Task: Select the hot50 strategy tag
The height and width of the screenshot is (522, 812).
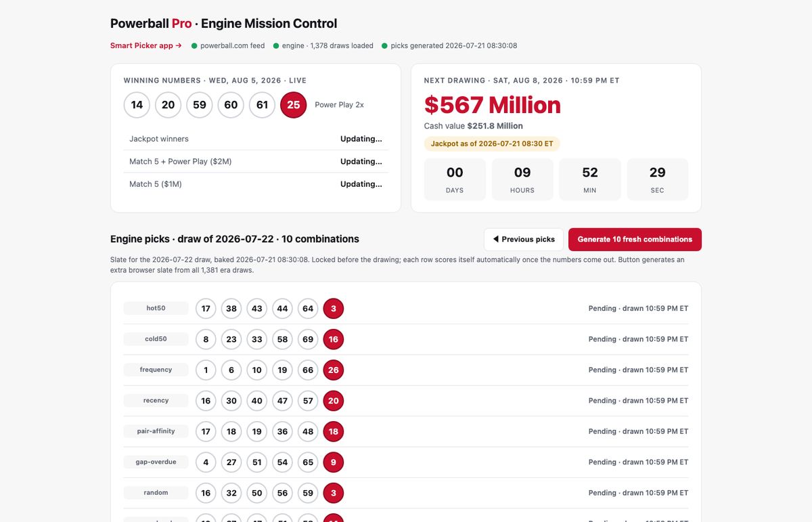Action: tap(156, 309)
